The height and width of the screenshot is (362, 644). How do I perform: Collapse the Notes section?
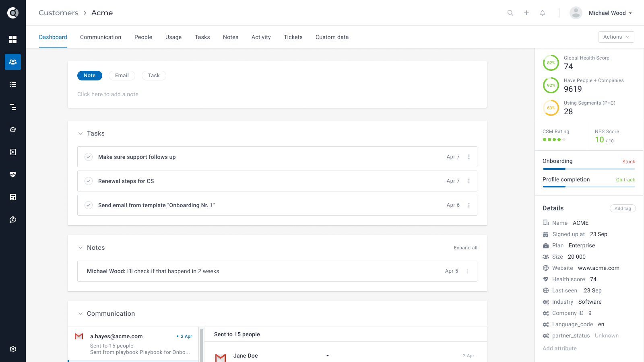(80, 248)
